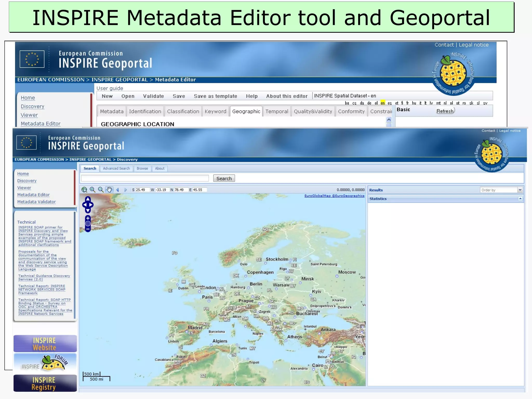Click the search text input field

pos(145,178)
